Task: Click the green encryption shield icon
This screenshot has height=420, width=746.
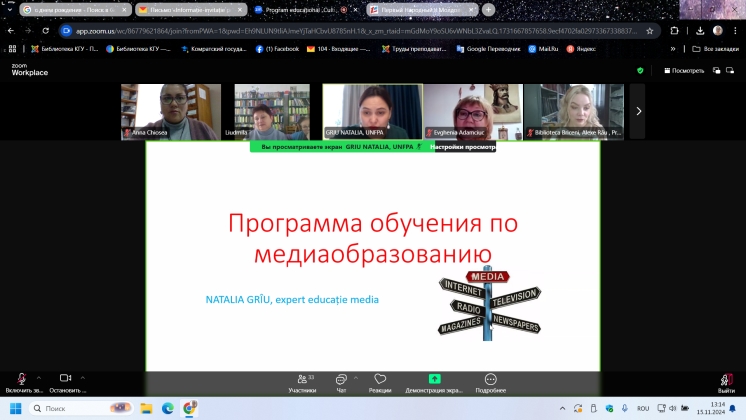Action: 640,71
